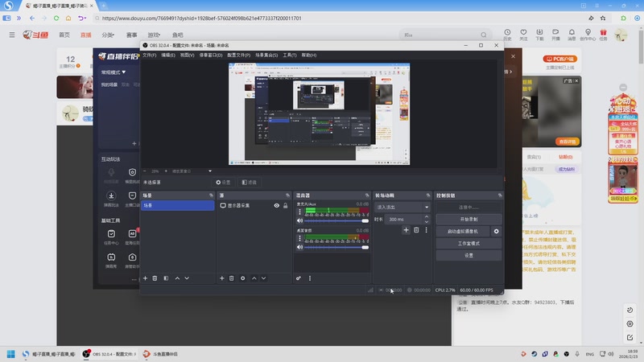Open OBS 文件(F) menu

tap(150, 55)
